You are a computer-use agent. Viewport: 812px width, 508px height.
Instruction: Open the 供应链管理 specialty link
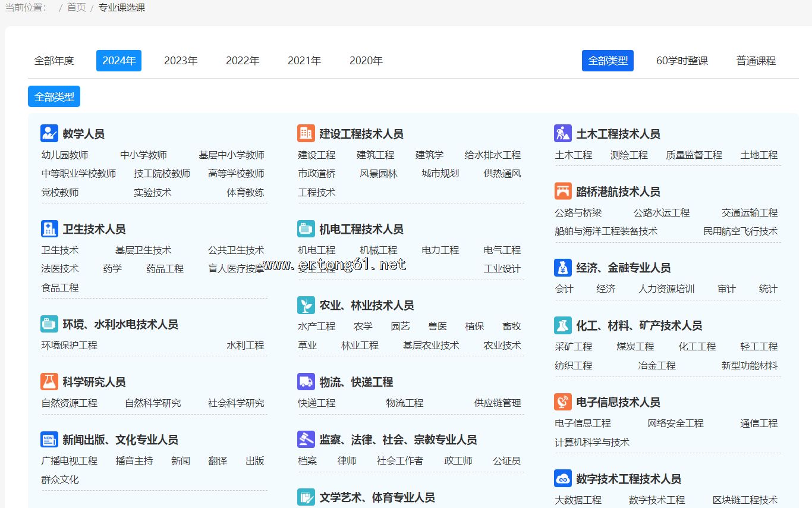click(x=497, y=403)
